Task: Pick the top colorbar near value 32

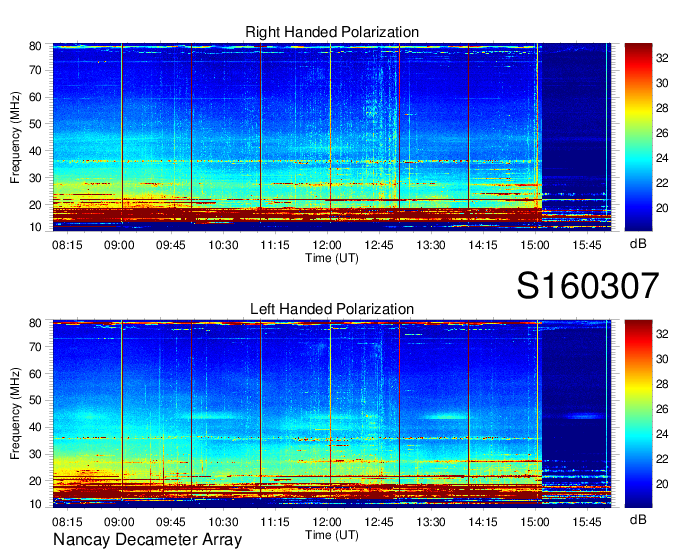Action: 638,58
